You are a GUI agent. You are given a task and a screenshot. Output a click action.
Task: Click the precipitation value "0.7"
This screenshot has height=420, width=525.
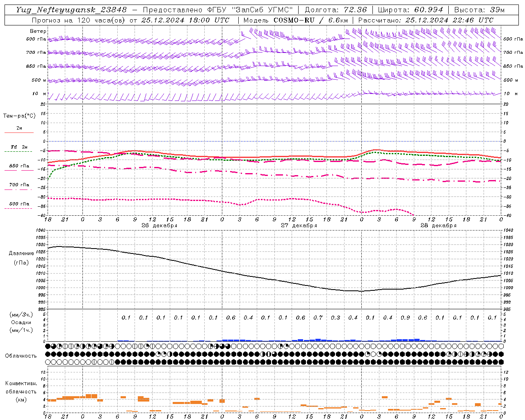point(318,317)
